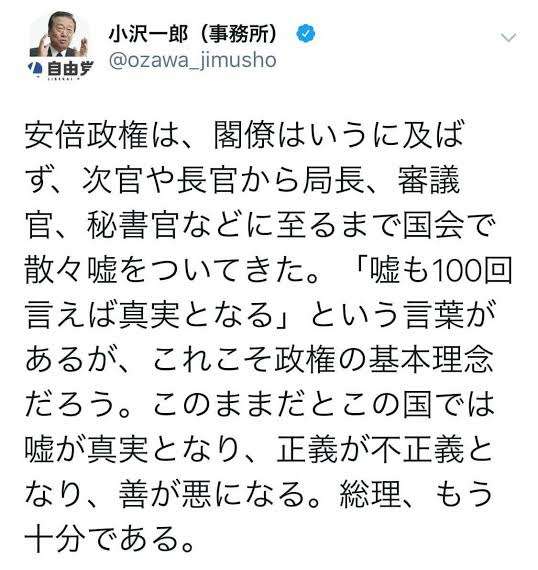Open the 小沢一郎（事務所）display name
The image size is (538, 570).
coord(193,34)
